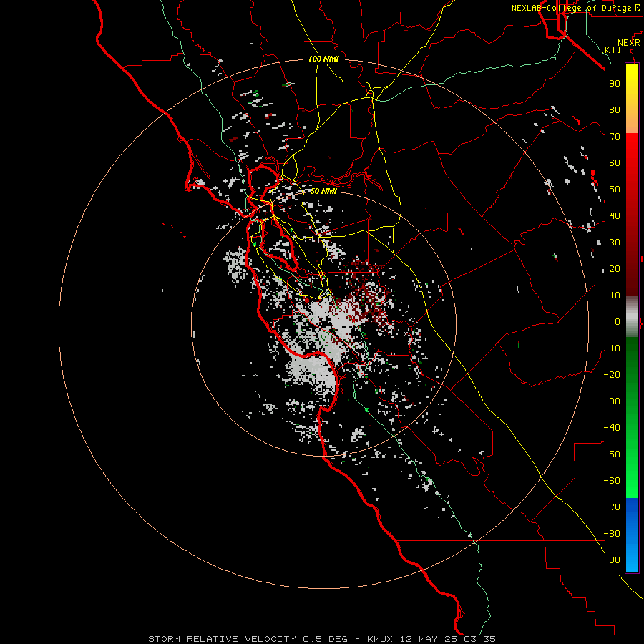Click the "50 NMI" range ring label
Image resolution: width=644 pixels, height=644 pixels.
323,191
